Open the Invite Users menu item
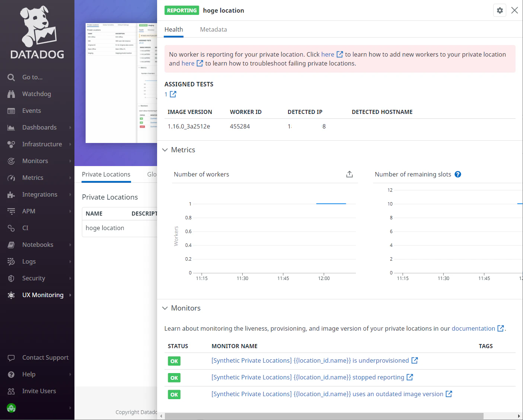 (x=39, y=391)
